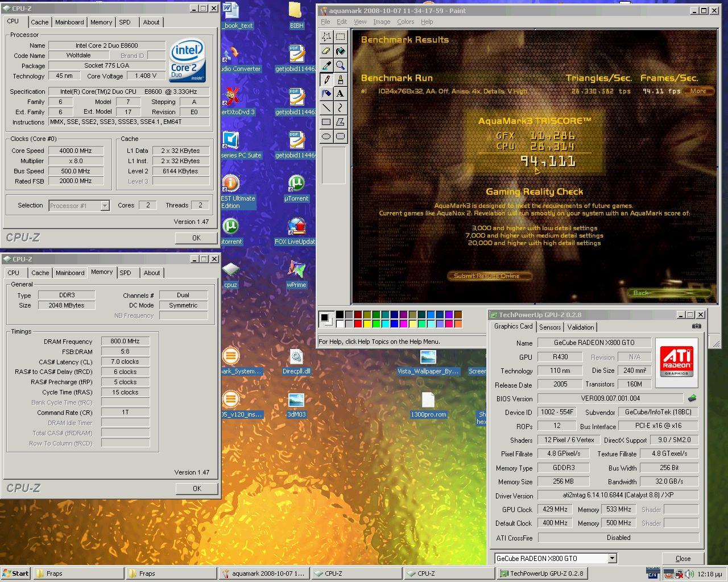Viewport: 728px width, 582px height.
Task: Open the Image menu in Paint
Action: click(x=382, y=22)
